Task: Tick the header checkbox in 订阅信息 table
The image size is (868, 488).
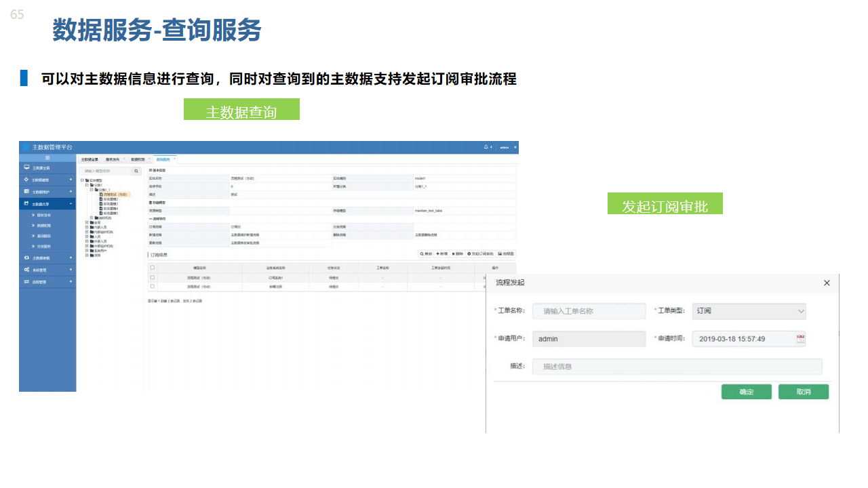Action: [153, 267]
